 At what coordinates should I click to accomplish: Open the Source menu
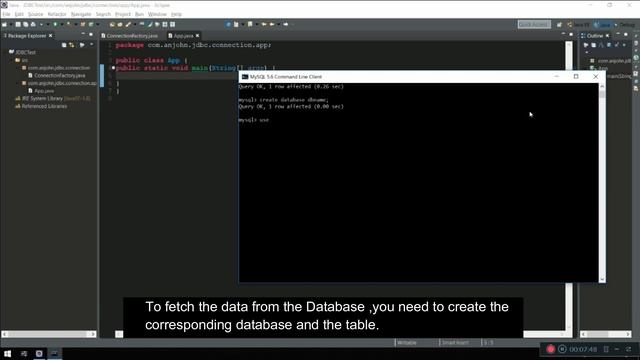(x=35, y=14)
